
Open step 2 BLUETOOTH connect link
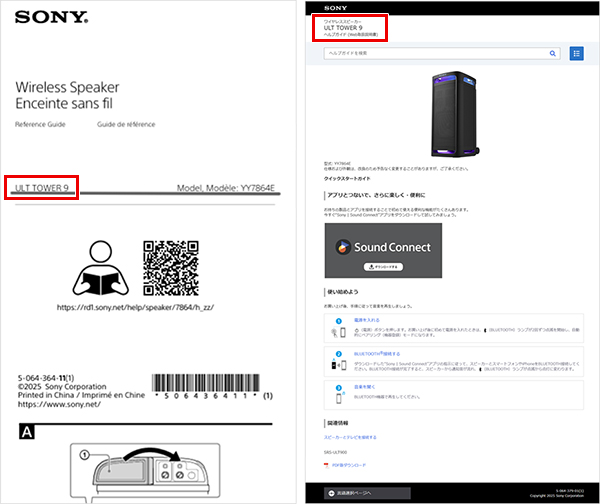coord(377,354)
